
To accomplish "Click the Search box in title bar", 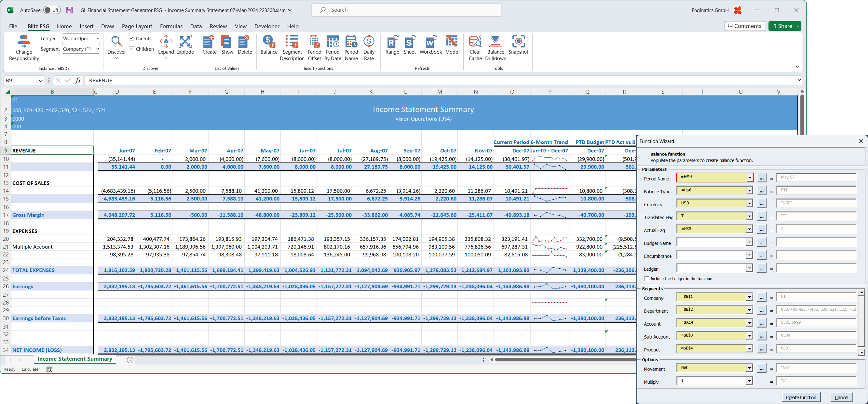I will pyautogui.click(x=406, y=10).
